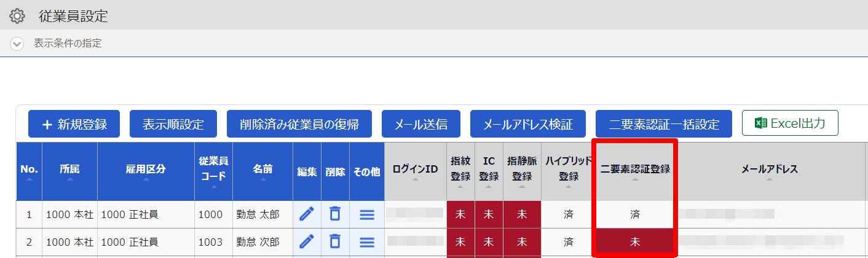Image resolution: width=868 pixels, height=258 pixels.
Task: Sort by 指紋登録 column header
Action: (x=460, y=171)
